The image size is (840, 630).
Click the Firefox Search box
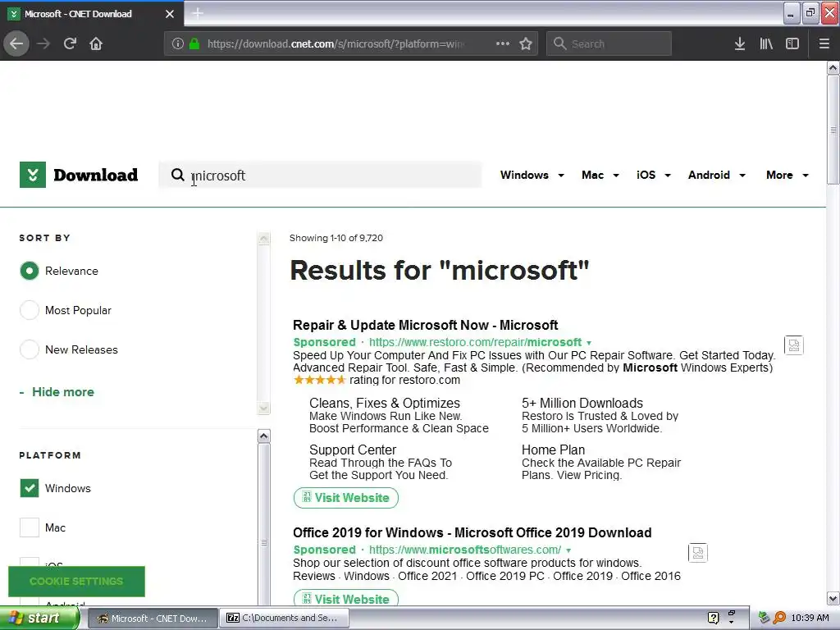[609, 43]
